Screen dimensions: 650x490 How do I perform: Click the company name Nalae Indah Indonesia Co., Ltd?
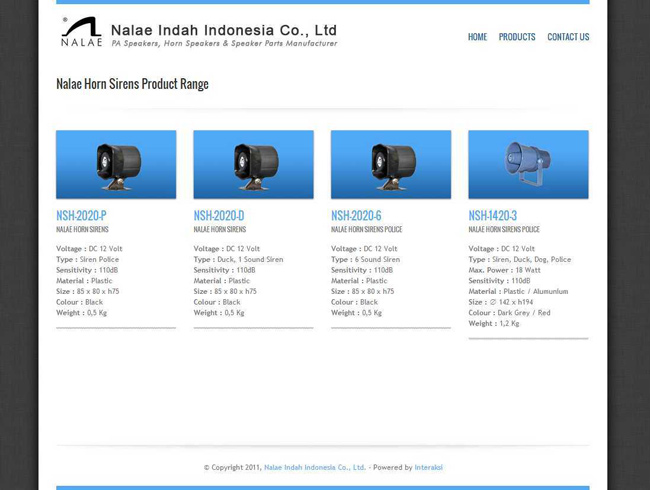point(224,30)
